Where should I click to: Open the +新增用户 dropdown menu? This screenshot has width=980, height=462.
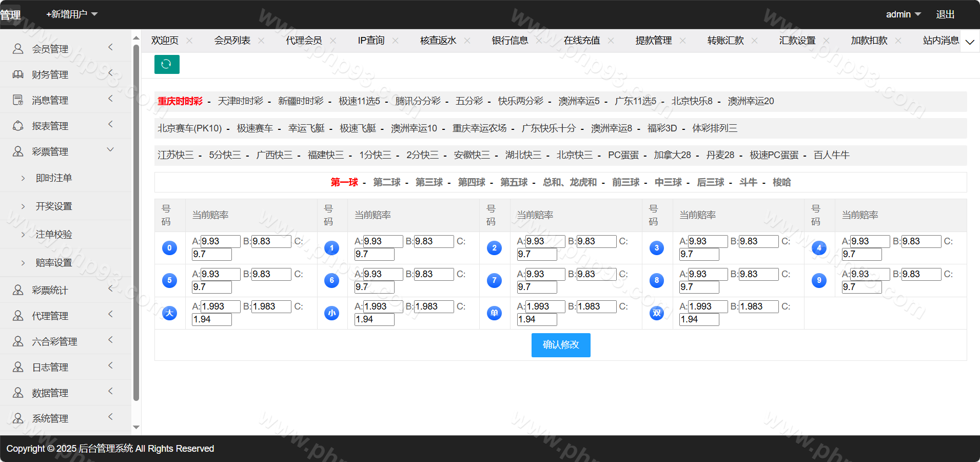coord(72,14)
